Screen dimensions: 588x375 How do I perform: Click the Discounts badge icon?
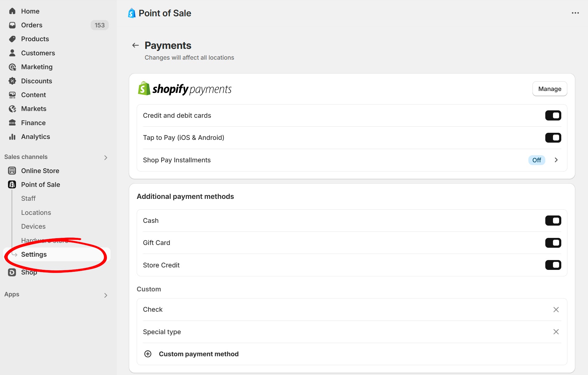point(12,81)
